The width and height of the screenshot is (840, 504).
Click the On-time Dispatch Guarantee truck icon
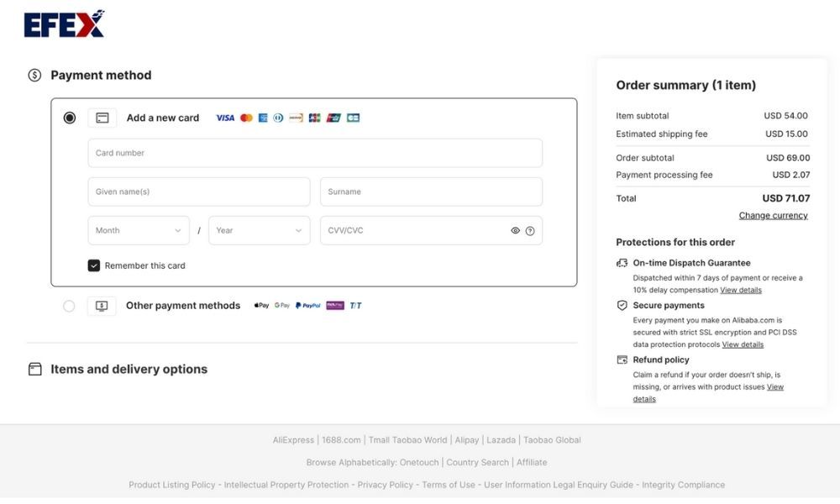pos(622,263)
